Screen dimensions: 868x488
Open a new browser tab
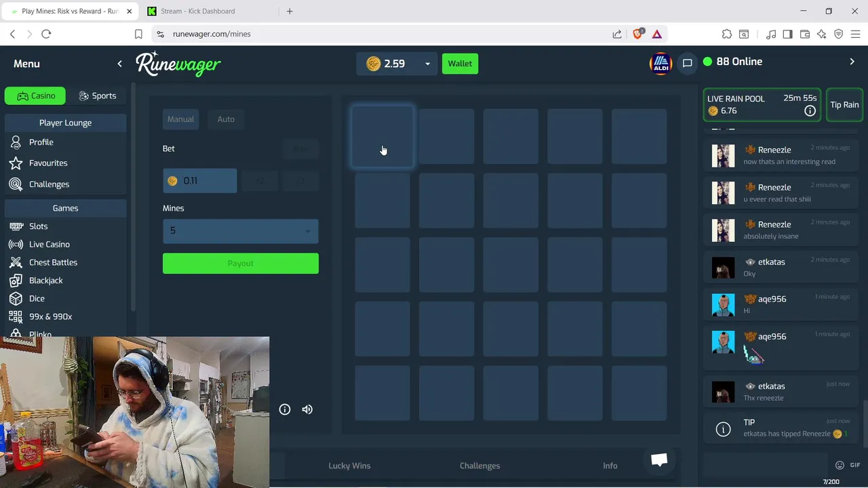point(290,11)
